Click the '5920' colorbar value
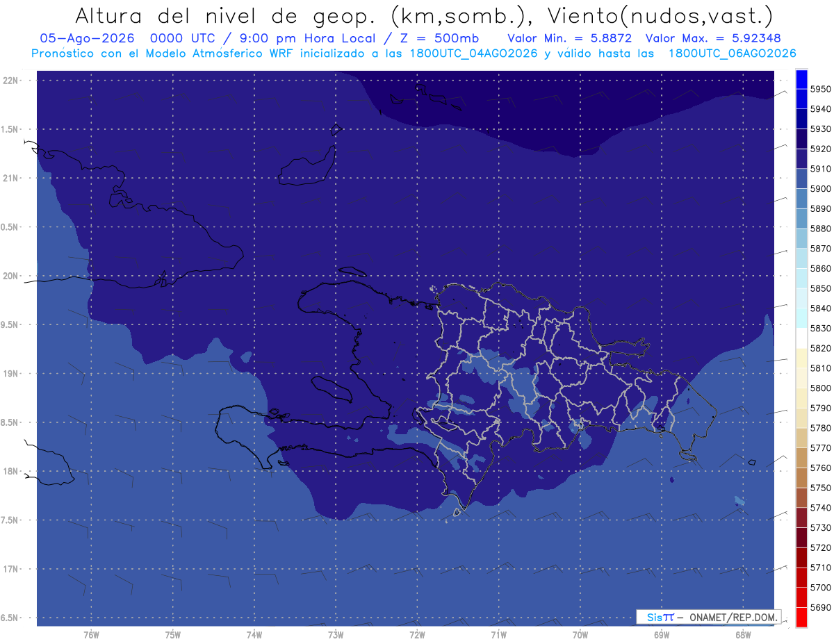 coord(820,149)
